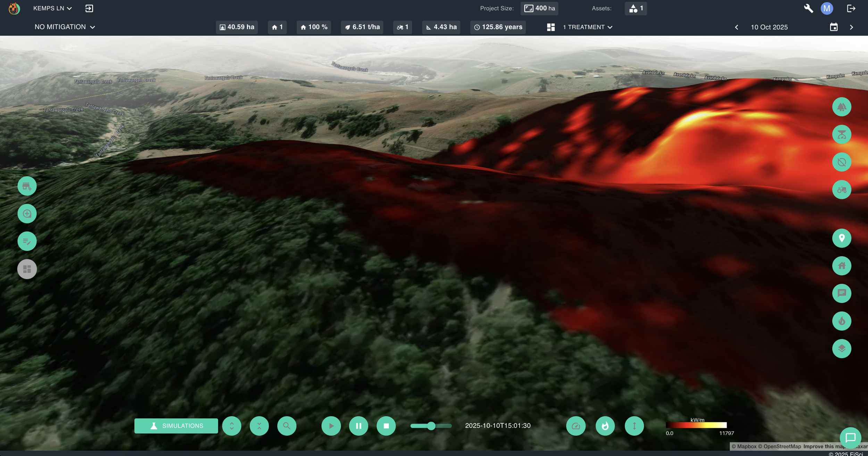Click the app logo in top corner
The height and width of the screenshot is (456, 868).
(14, 8)
